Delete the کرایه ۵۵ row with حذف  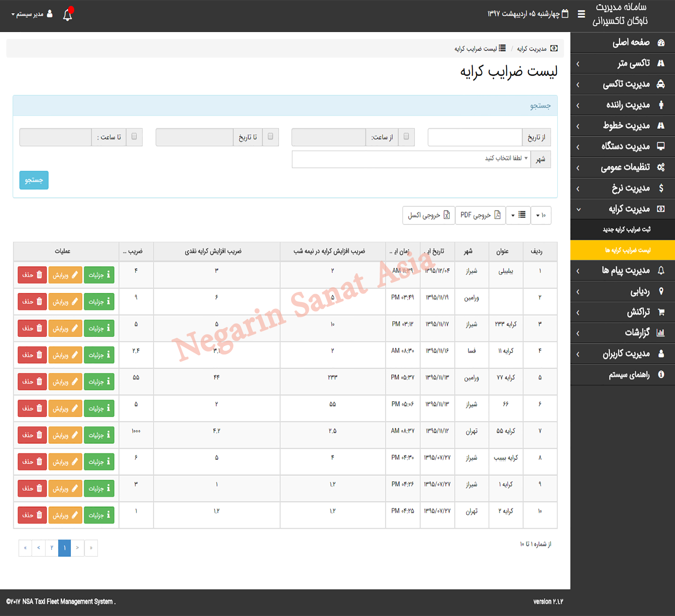(x=32, y=435)
